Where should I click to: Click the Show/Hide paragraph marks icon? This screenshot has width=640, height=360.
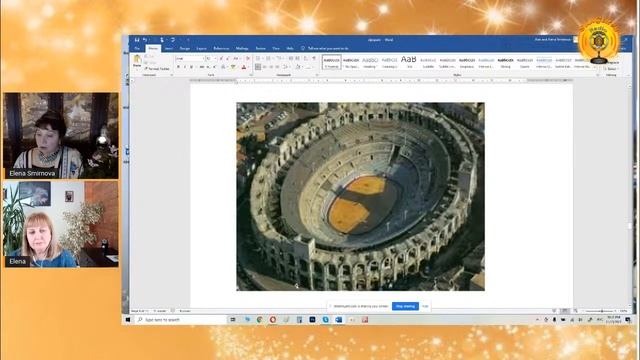click(x=314, y=59)
